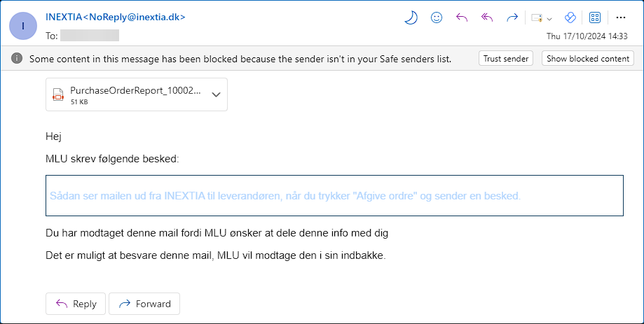Open the INEXTIA NoReply@inextia.dk sender contact link
The image size is (644, 324).
(116, 17)
